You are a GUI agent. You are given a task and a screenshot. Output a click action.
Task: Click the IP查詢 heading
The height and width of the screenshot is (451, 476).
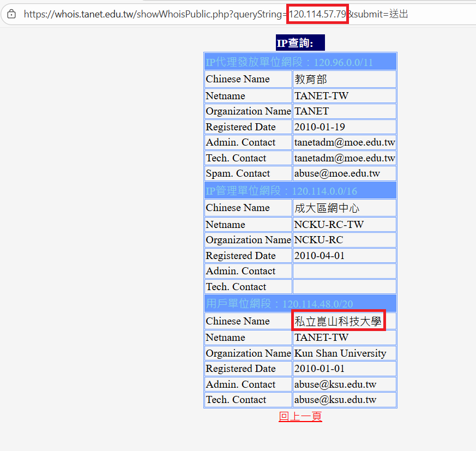(x=300, y=43)
